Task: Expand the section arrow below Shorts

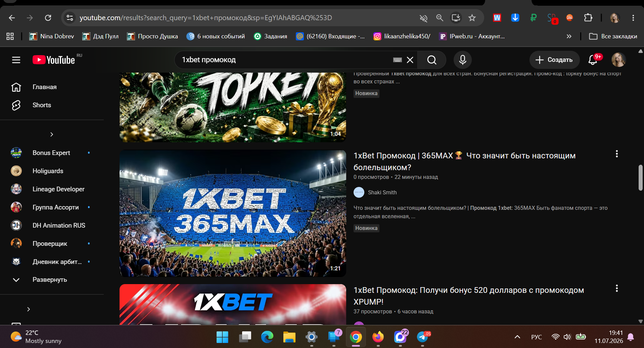Action: pos(52,134)
